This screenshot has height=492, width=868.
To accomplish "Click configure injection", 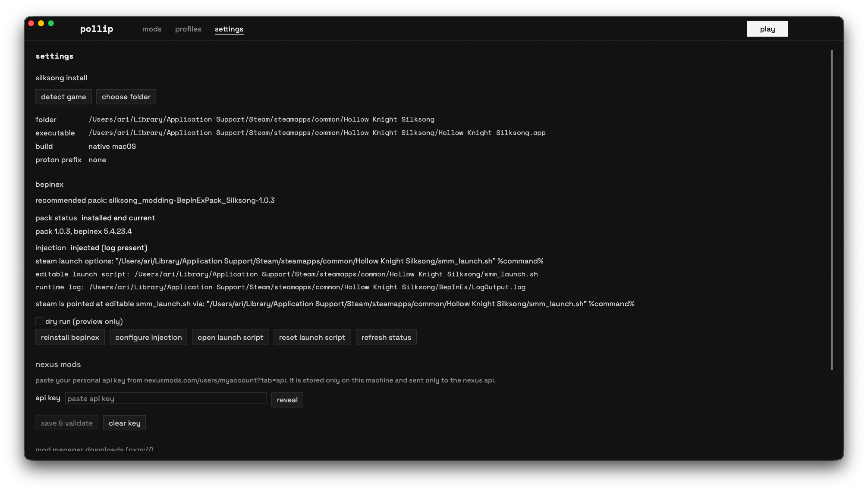I will (148, 337).
